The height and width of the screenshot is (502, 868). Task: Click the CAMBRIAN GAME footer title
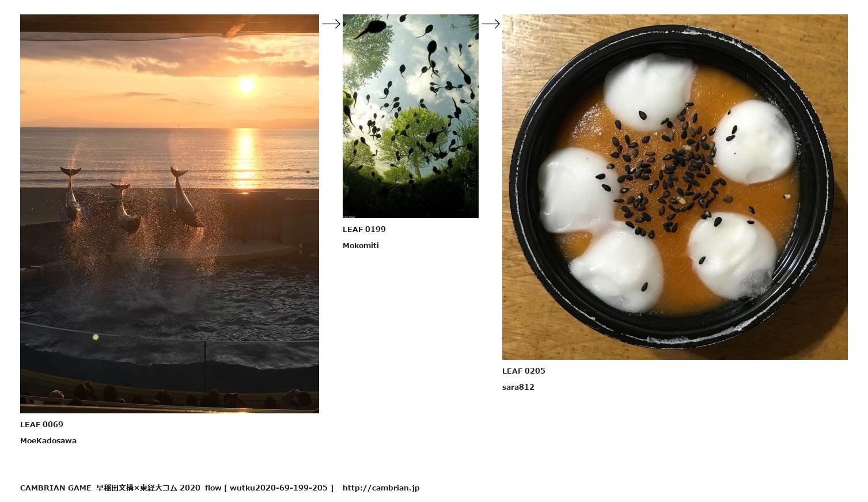(x=56, y=488)
